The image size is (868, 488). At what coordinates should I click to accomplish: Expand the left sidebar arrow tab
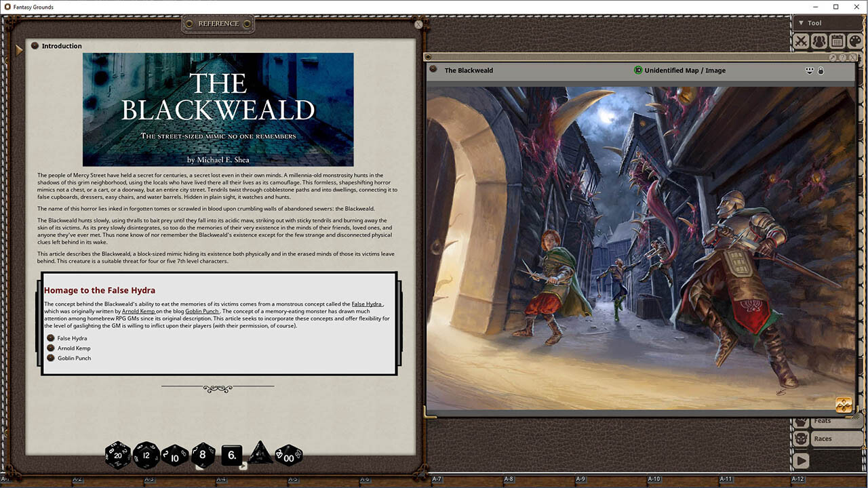(18, 49)
